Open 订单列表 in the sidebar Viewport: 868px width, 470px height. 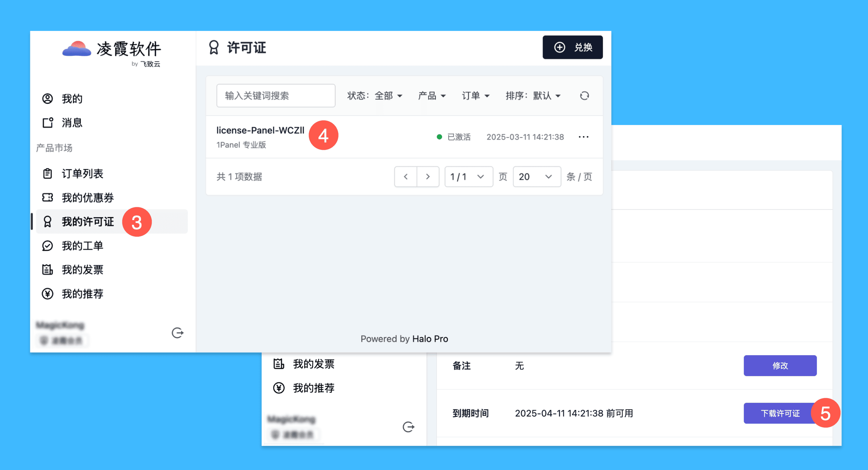coord(82,174)
